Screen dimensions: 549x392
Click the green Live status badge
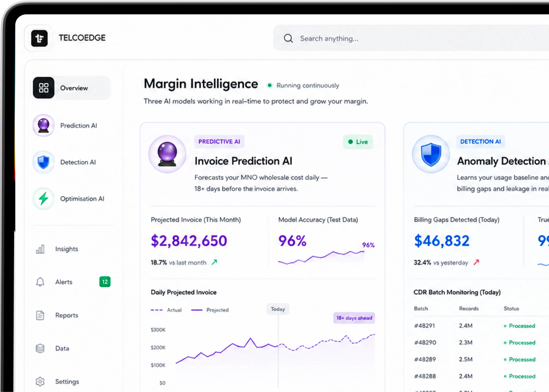(x=358, y=142)
